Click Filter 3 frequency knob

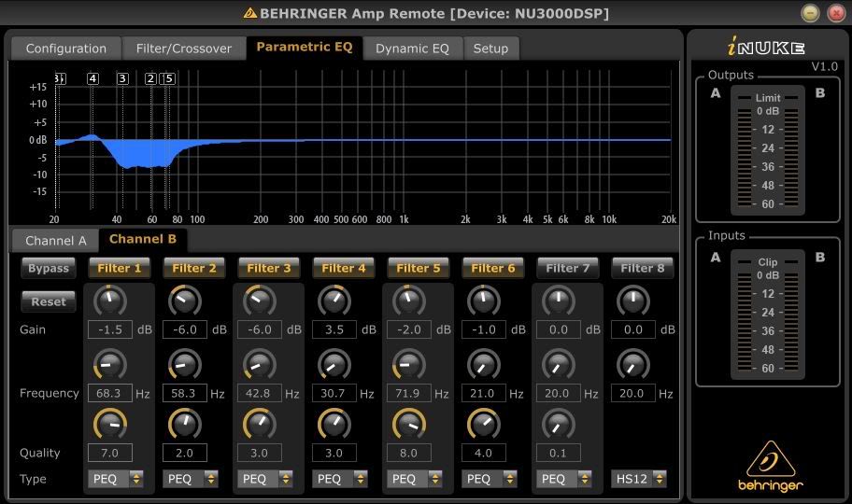click(x=259, y=364)
